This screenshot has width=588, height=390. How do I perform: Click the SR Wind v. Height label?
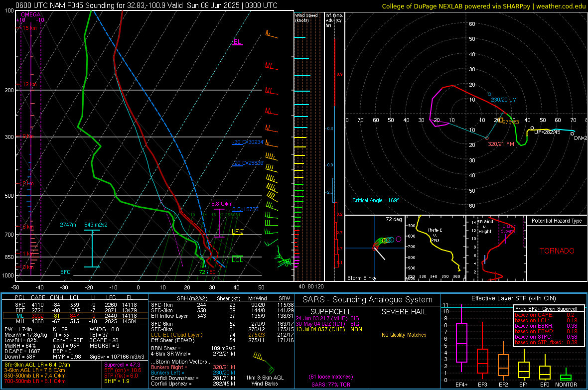click(x=485, y=227)
